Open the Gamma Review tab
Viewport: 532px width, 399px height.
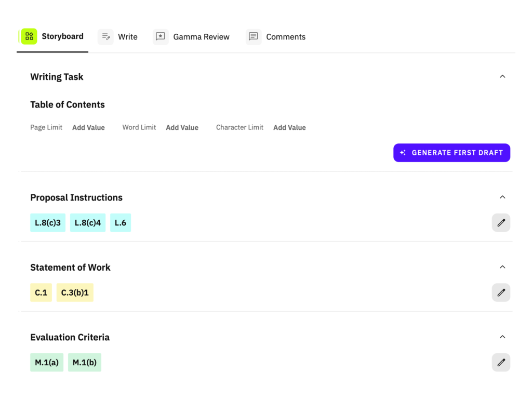[x=201, y=37]
